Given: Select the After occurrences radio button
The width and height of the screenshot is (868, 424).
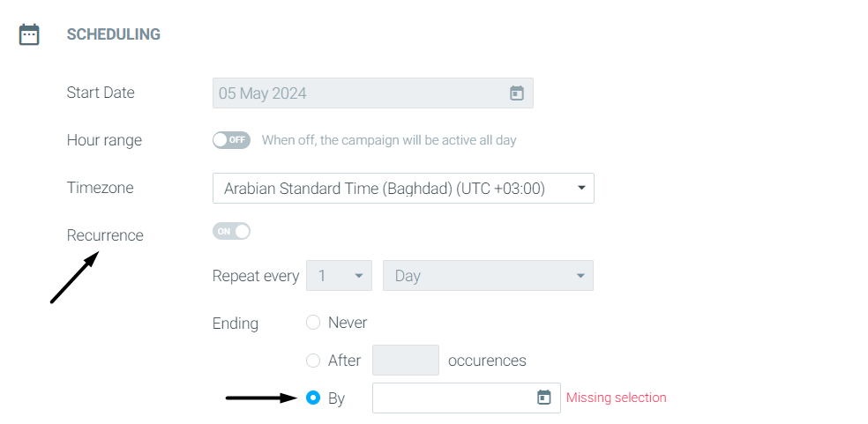Looking at the screenshot, I should click(x=313, y=361).
